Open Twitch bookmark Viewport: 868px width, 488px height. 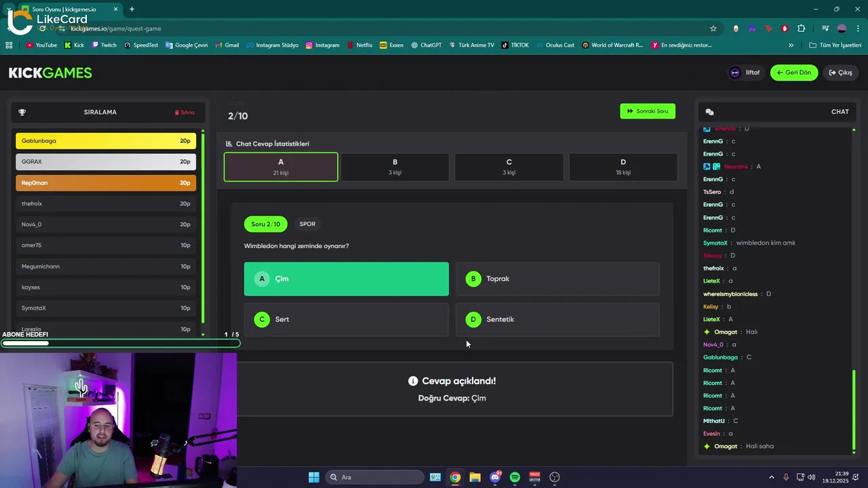(104, 45)
